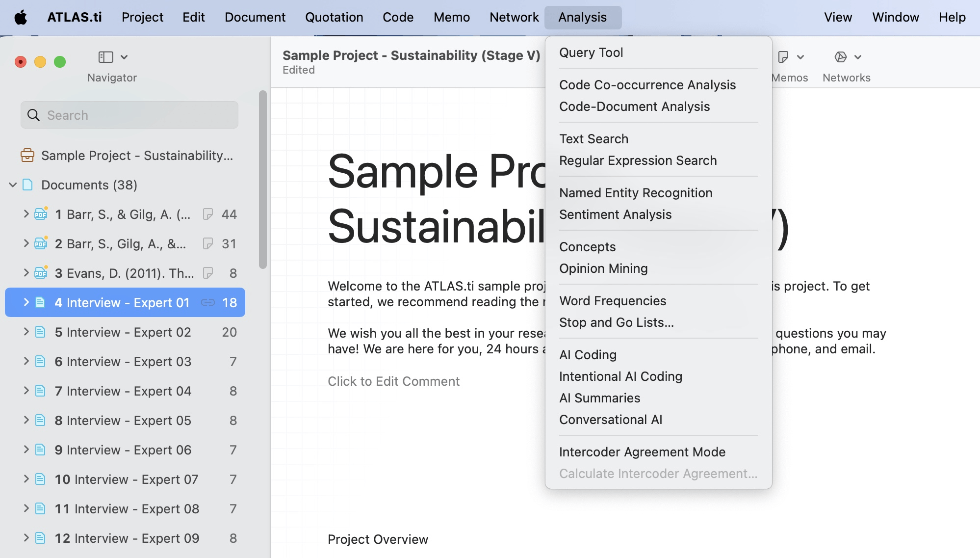Click memo icon on document 1 row
This screenshot has width=980, height=558.
pyautogui.click(x=208, y=214)
